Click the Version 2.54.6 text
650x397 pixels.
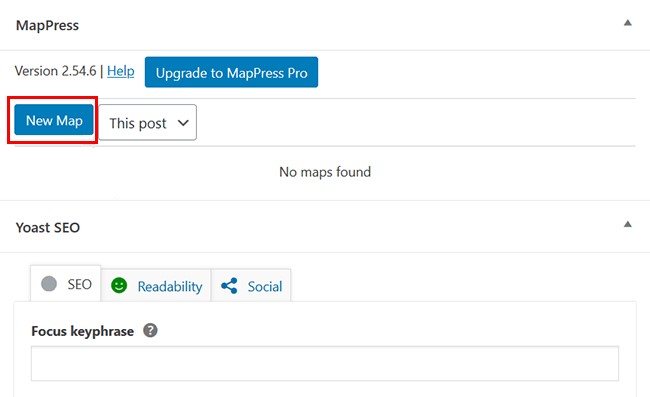pos(56,71)
